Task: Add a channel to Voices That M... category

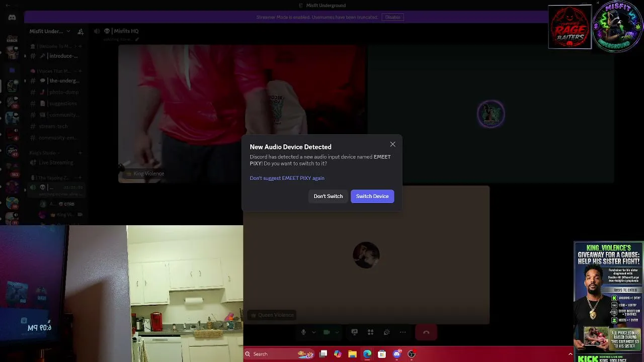Action: click(x=80, y=71)
